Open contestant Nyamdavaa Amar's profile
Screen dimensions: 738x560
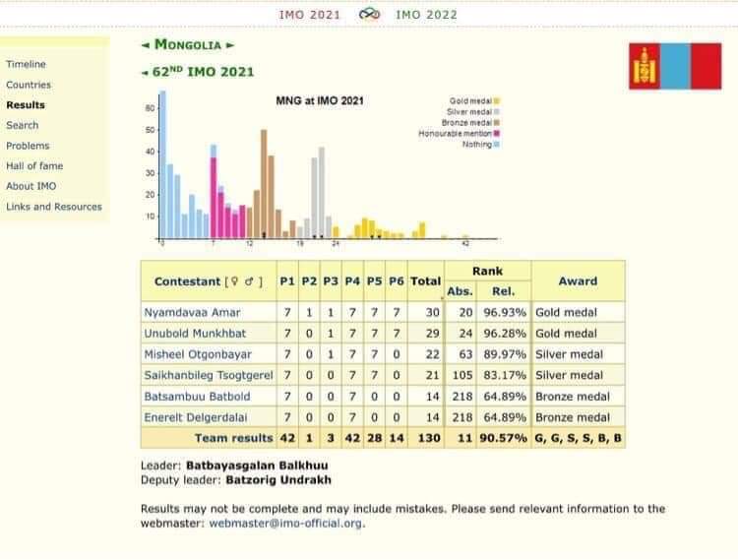pos(191,313)
